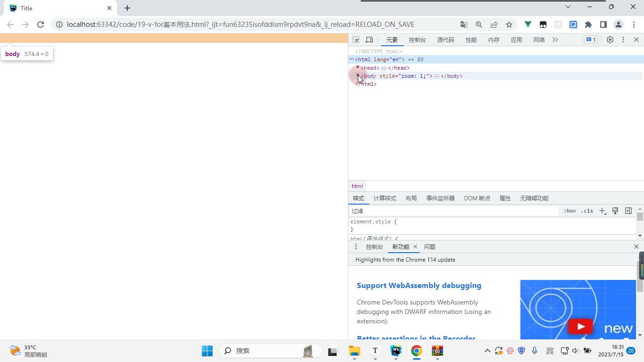Image resolution: width=644 pixels, height=362 pixels.
Task: Switch to the 控制台 tab in the top DevTools bar
Action: 417,40
